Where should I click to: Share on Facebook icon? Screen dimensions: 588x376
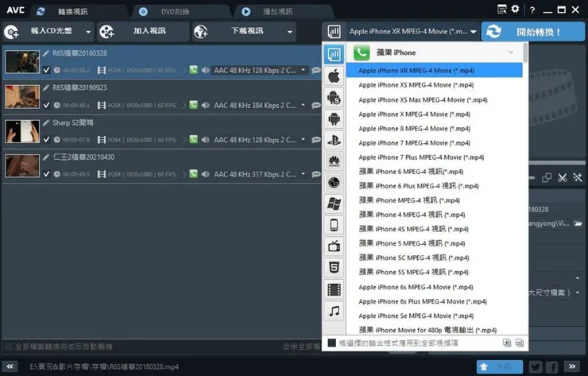[x=551, y=366]
